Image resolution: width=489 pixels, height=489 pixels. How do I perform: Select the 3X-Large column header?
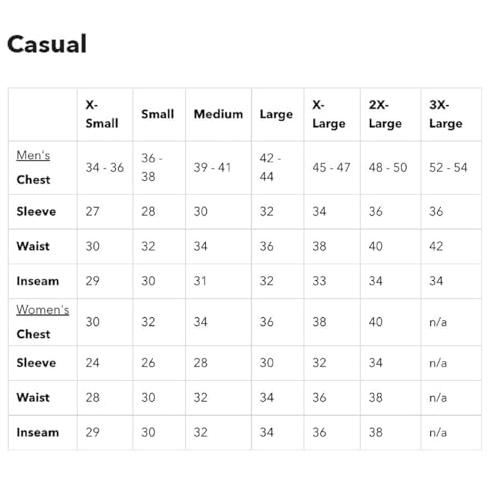(x=446, y=114)
